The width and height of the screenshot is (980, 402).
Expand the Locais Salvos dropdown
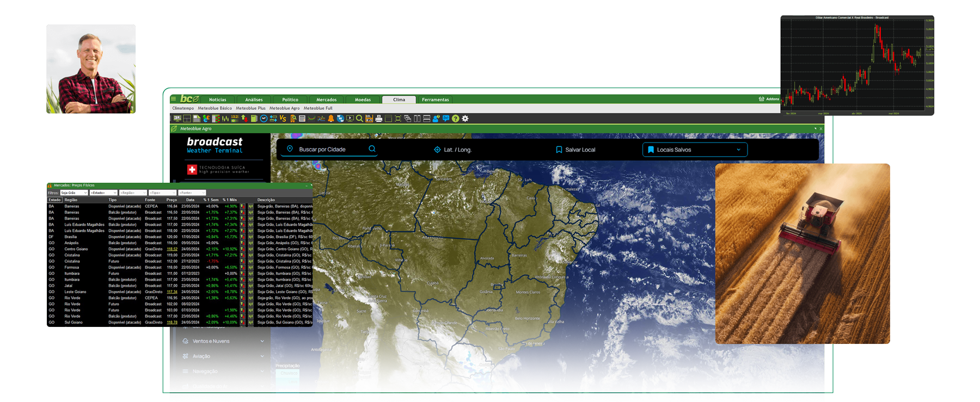(695, 150)
